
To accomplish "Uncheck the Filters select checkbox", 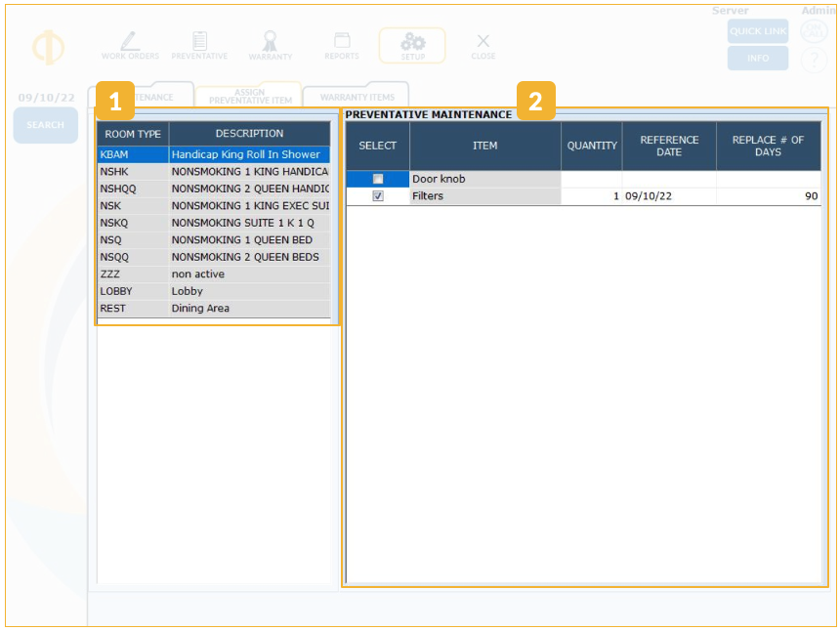I will point(378,196).
